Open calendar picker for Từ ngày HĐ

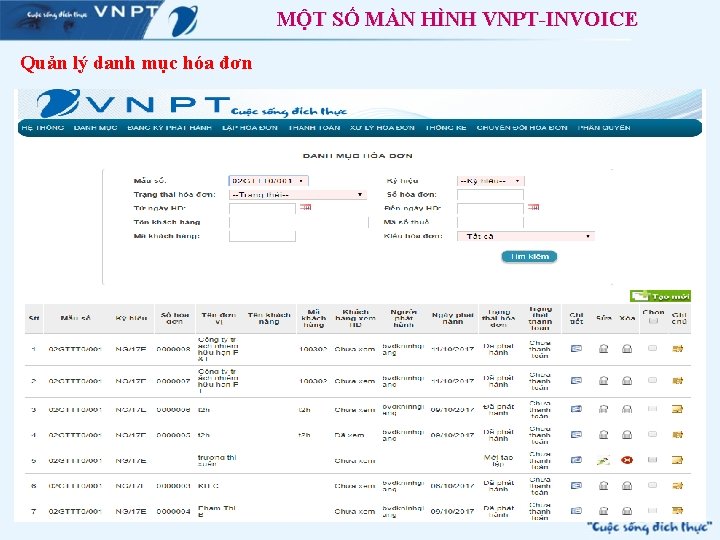pyautogui.click(x=306, y=208)
